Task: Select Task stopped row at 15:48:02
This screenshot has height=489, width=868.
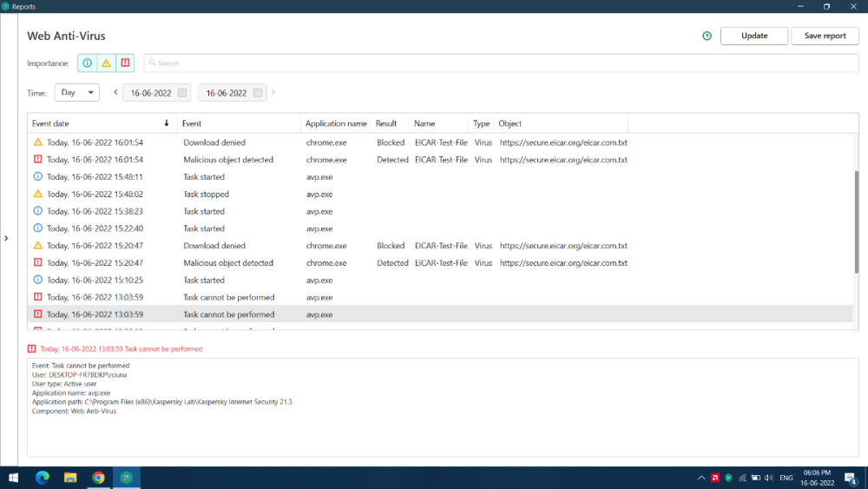Action: (440, 194)
